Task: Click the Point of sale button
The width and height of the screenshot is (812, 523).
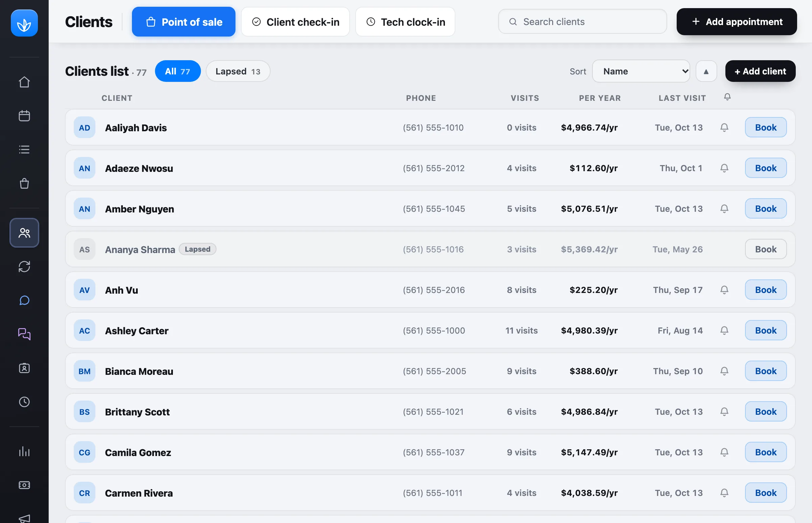Action: coord(183,22)
